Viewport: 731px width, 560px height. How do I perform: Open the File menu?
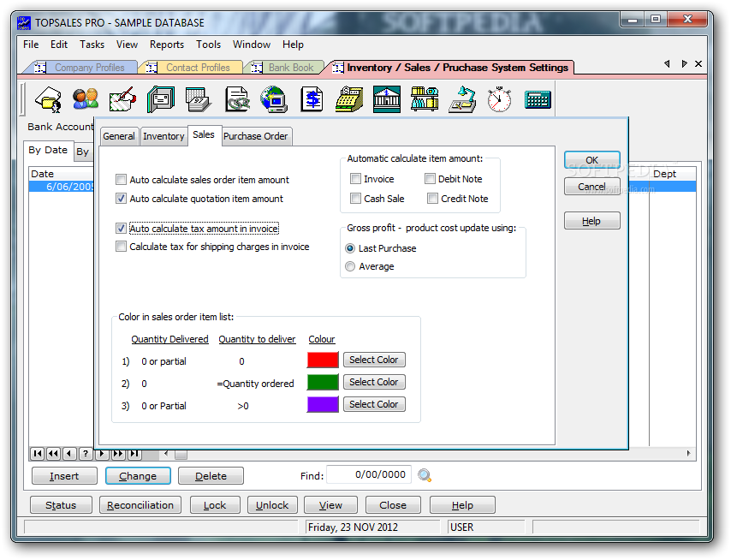[x=31, y=45]
